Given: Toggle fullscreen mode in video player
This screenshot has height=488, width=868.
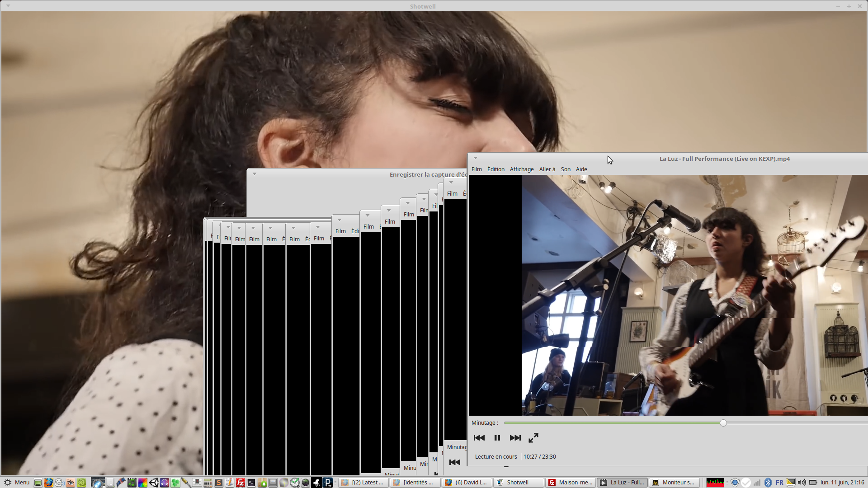Looking at the screenshot, I should pyautogui.click(x=533, y=438).
